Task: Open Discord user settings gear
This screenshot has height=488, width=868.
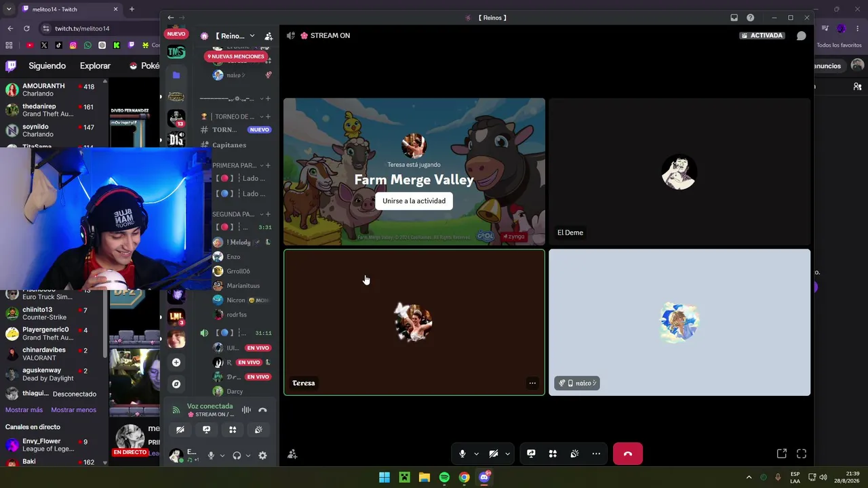Action: [262, 455]
